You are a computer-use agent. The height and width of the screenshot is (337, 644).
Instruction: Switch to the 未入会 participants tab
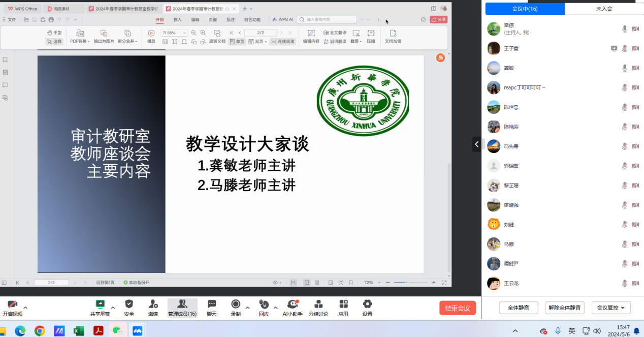pyautogui.click(x=604, y=9)
